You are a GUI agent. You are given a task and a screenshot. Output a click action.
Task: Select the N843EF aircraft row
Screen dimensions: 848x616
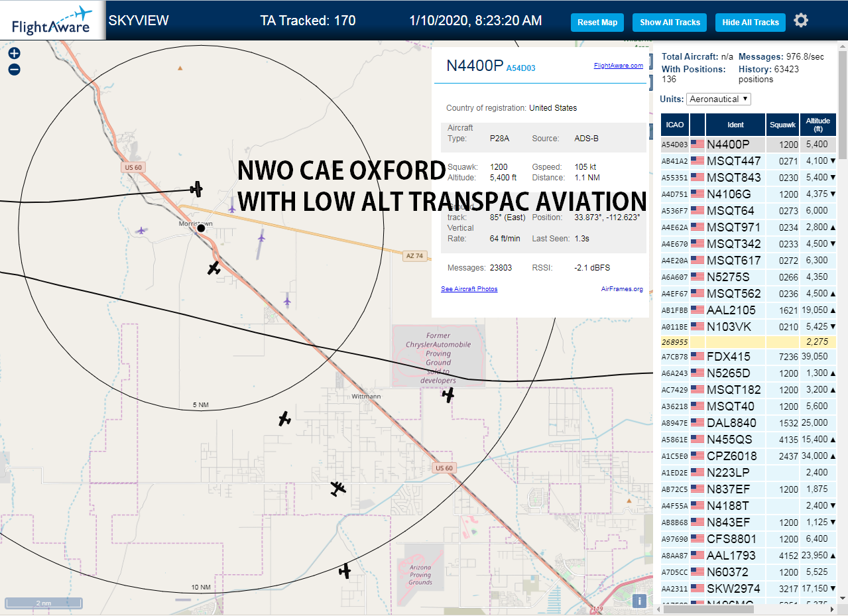749,522
